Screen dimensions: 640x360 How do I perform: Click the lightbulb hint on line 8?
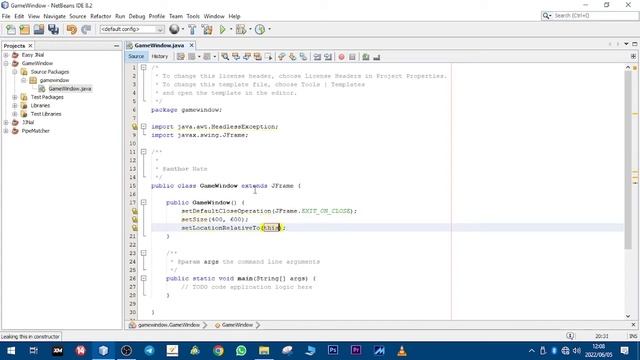135,127
